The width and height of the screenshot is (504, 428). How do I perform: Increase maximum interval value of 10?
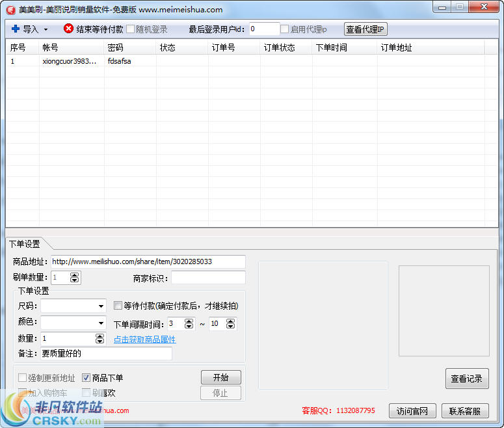pyautogui.click(x=230, y=321)
